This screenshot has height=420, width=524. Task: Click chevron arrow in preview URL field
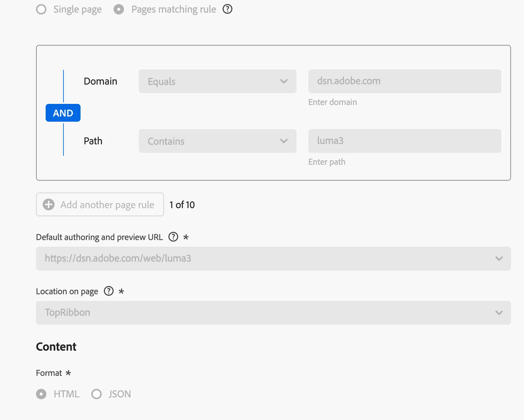pos(499,259)
